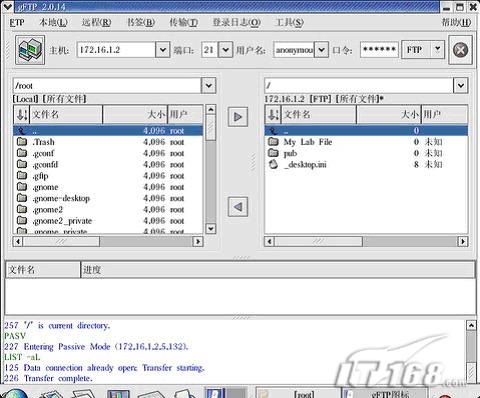The image size is (480, 398).
Task: Click the local list horizontal scrollbar thumb
Action: pyautogui.click(x=61, y=241)
